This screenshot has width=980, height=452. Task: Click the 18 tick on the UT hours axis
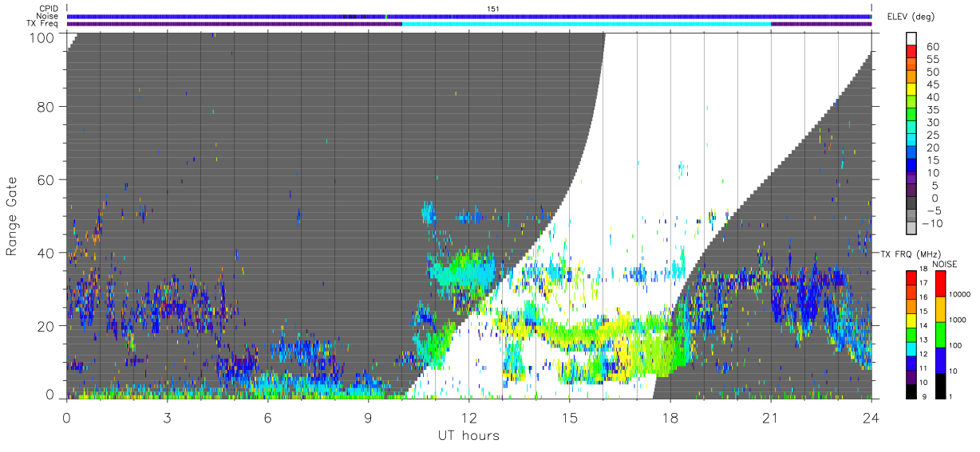[670, 417]
